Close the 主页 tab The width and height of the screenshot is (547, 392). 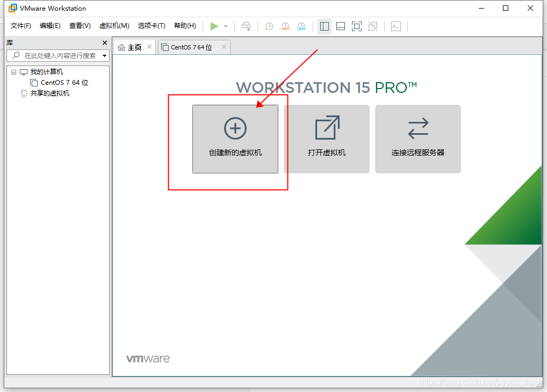(149, 47)
